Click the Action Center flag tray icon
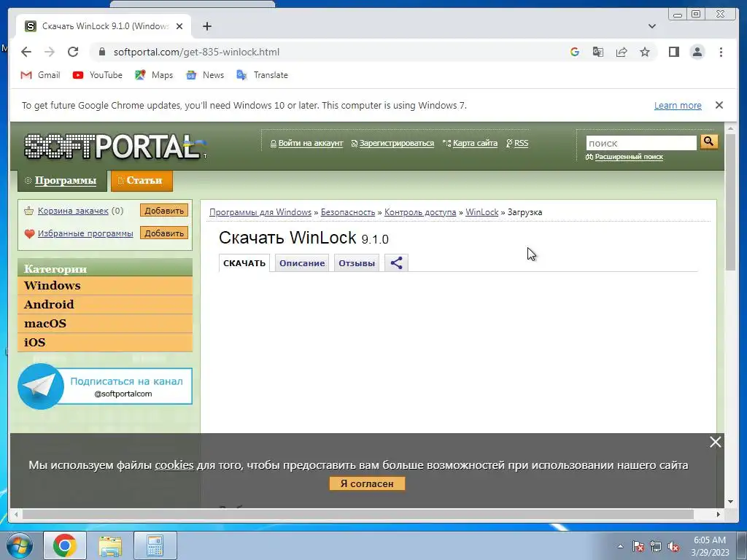 click(638, 547)
